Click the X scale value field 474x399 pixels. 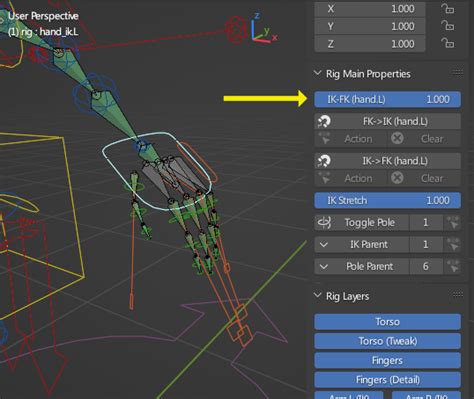pyautogui.click(x=370, y=9)
